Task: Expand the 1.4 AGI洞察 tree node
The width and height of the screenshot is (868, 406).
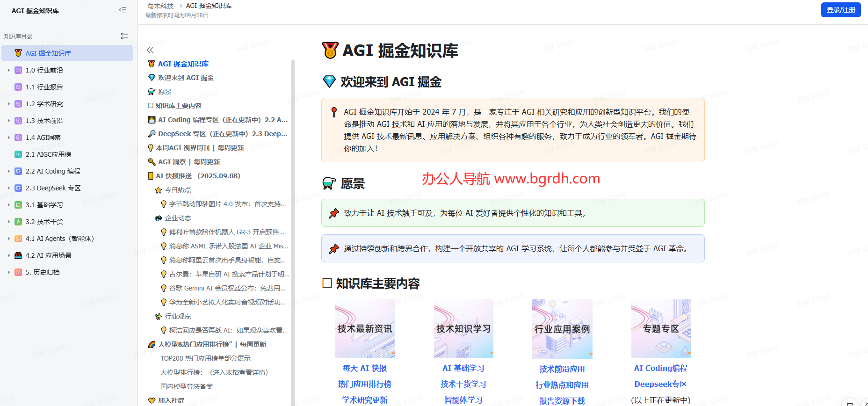Action: pos(8,138)
